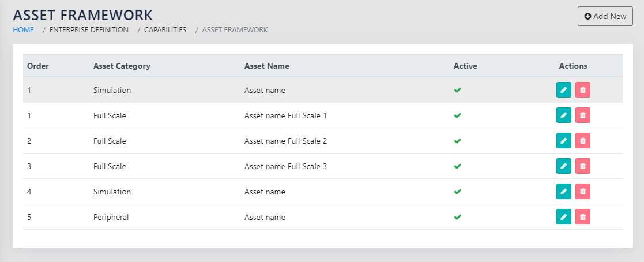Click the Add New button

pyautogui.click(x=605, y=16)
